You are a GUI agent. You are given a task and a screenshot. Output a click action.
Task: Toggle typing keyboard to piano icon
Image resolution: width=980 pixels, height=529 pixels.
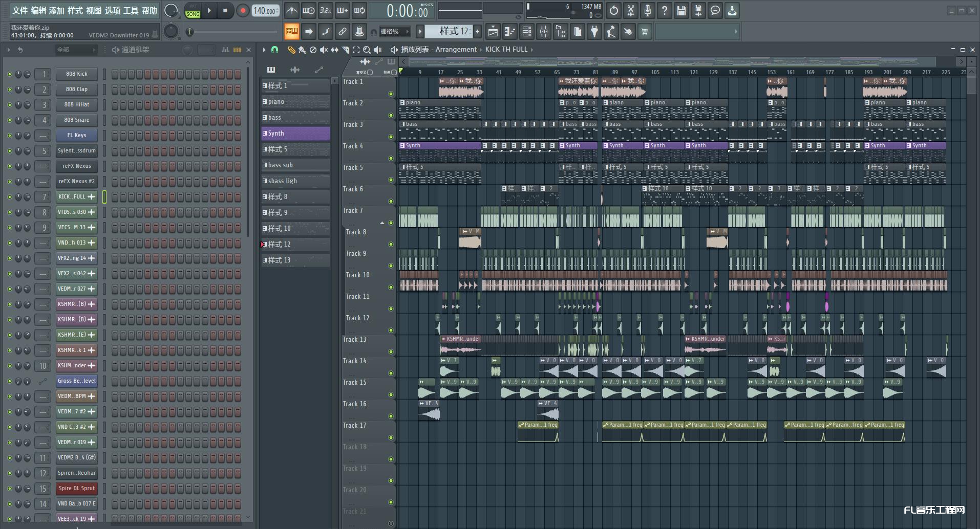[292, 32]
